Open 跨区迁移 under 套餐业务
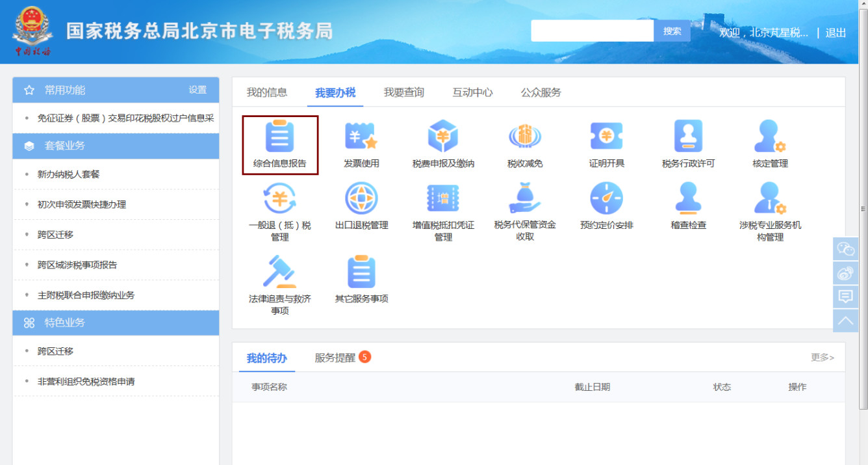This screenshot has width=868, height=465. pos(55,234)
